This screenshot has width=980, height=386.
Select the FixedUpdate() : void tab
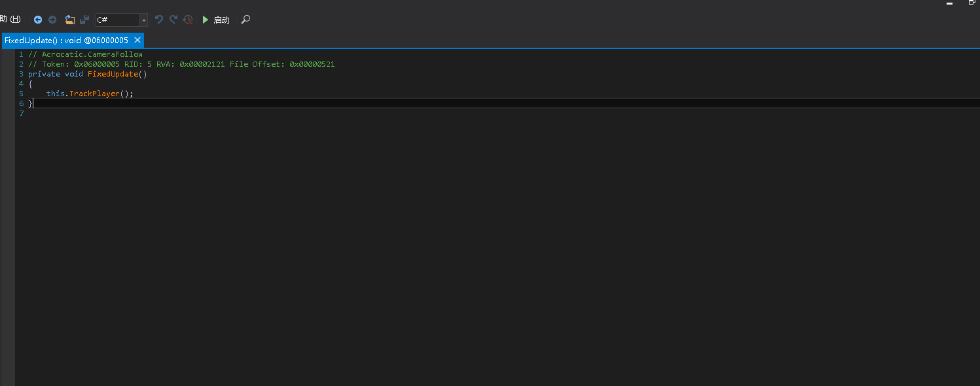65,40
